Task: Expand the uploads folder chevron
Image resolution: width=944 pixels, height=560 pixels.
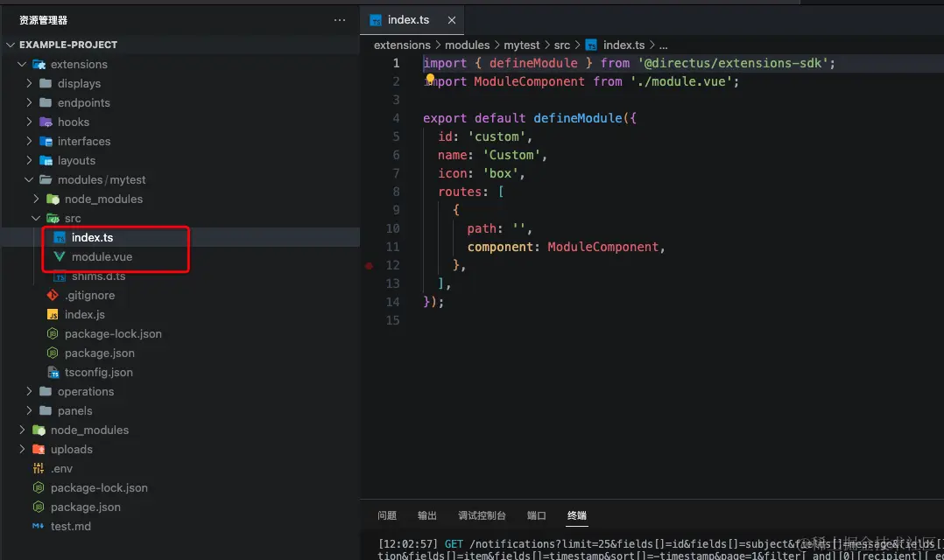Action: (22, 450)
